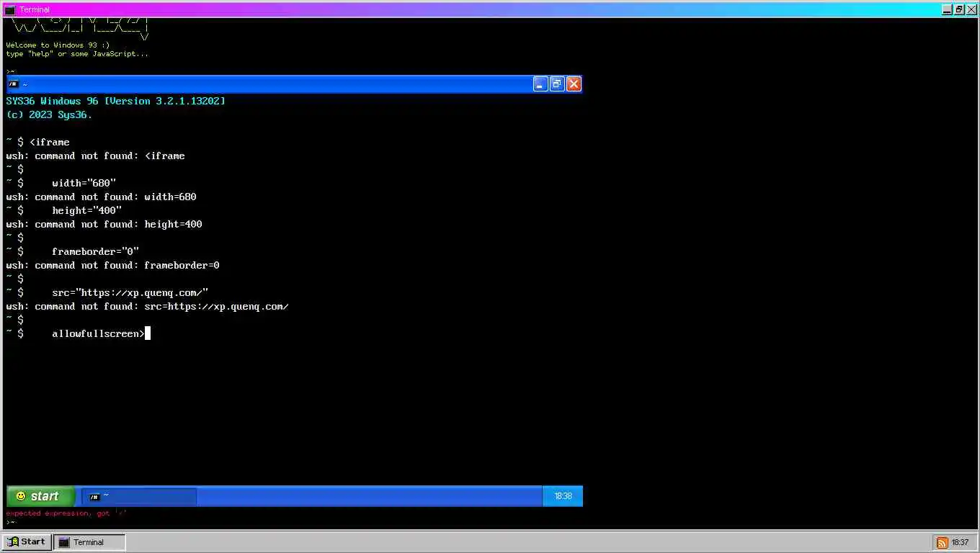The image size is (980, 553).
Task: Click the 'width="680"' command line
Action: (61, 183)
